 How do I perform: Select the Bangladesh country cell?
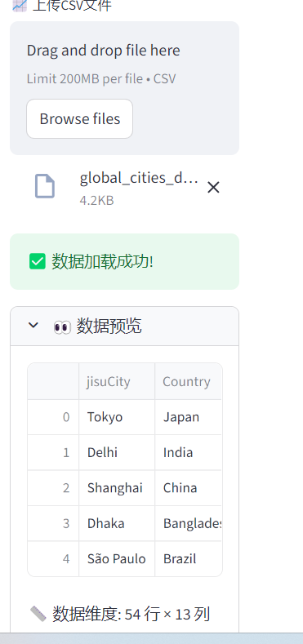pos(189,523)
